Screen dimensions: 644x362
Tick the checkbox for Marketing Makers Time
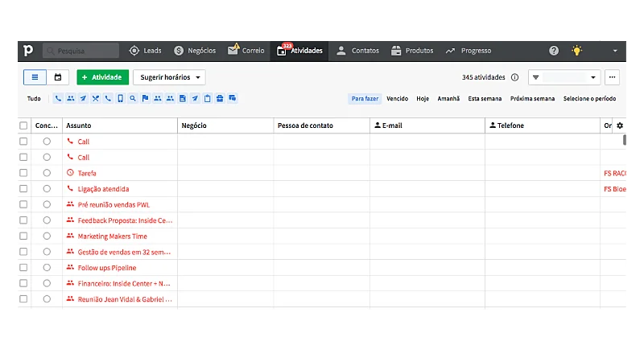click(x=23, y=236)
